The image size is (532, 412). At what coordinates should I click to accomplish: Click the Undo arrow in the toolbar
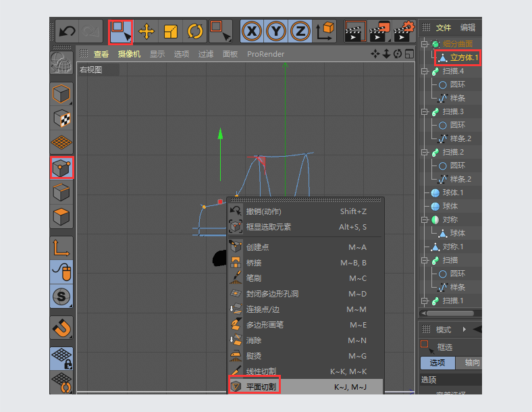tap(67, 32)
